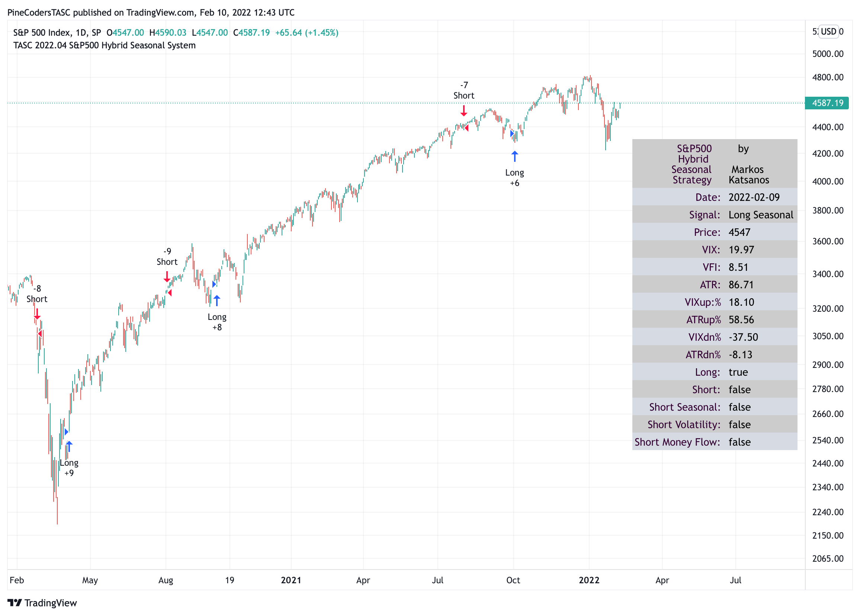Click the Low value L4547.00
Image resolution: width=860 pixels, height=616 pixels.
pyautogui.click(x=210, y=33)
